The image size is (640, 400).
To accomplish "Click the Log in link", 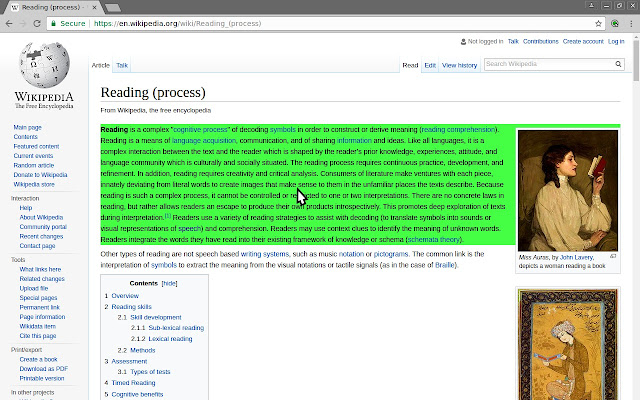I will point(616,41).
